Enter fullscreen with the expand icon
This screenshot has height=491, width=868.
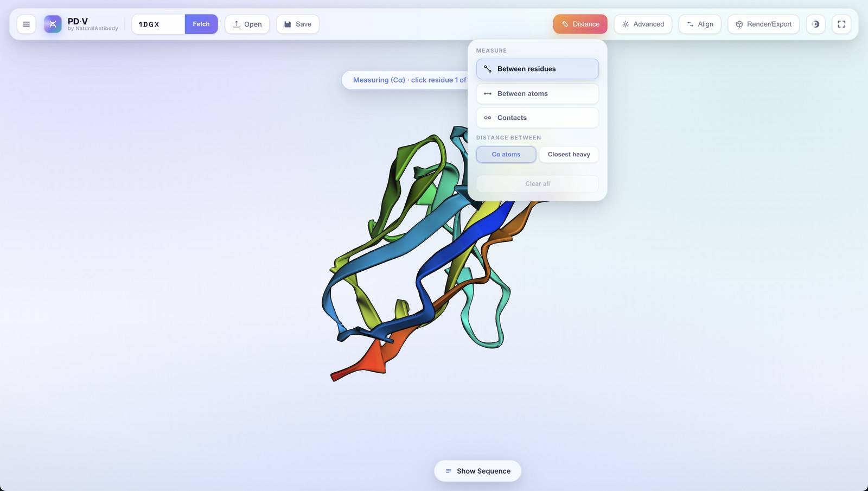point(841,24)
